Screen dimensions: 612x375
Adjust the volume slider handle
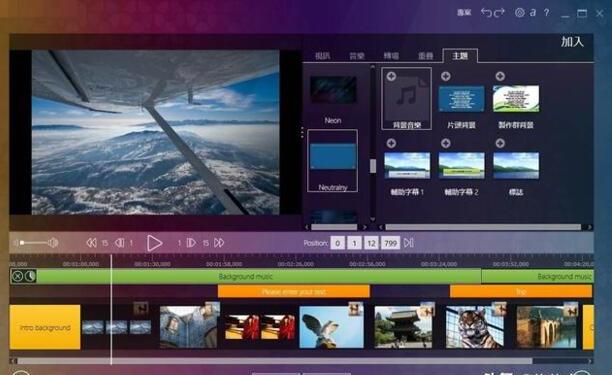[x=22, y=243]
